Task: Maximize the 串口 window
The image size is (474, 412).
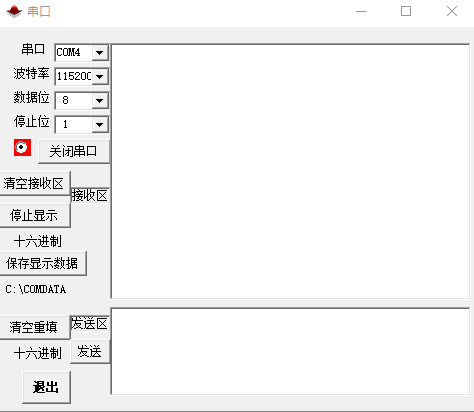Action: [406, 11]
